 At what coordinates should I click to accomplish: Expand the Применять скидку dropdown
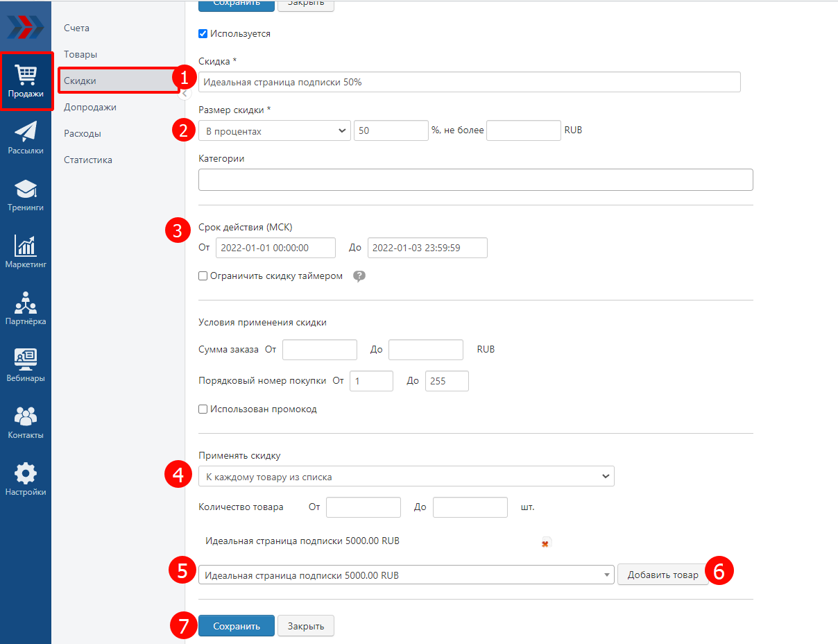[x=406, y=477]
